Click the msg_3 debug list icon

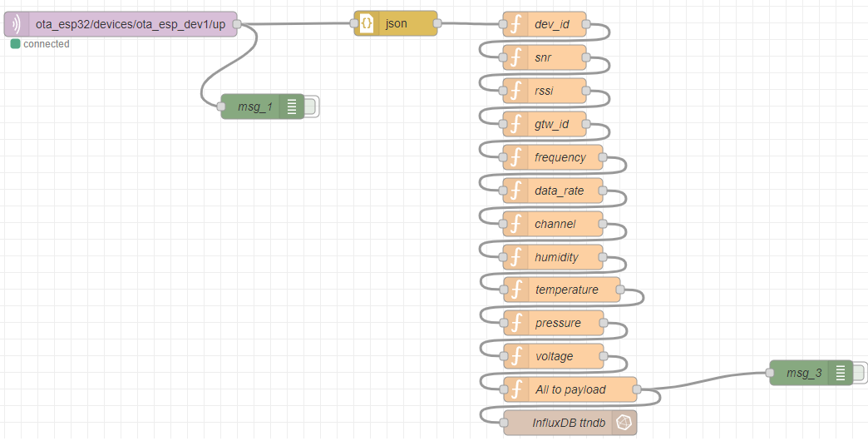(841, 373)
